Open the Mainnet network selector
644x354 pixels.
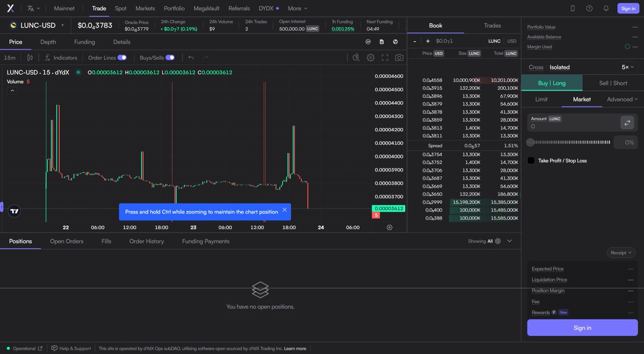pos(64,9)
